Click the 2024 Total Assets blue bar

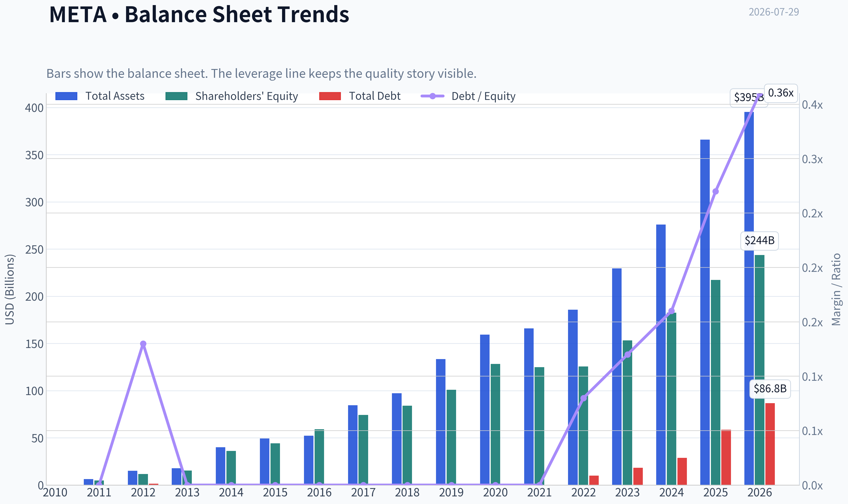(x=661, y=354)
